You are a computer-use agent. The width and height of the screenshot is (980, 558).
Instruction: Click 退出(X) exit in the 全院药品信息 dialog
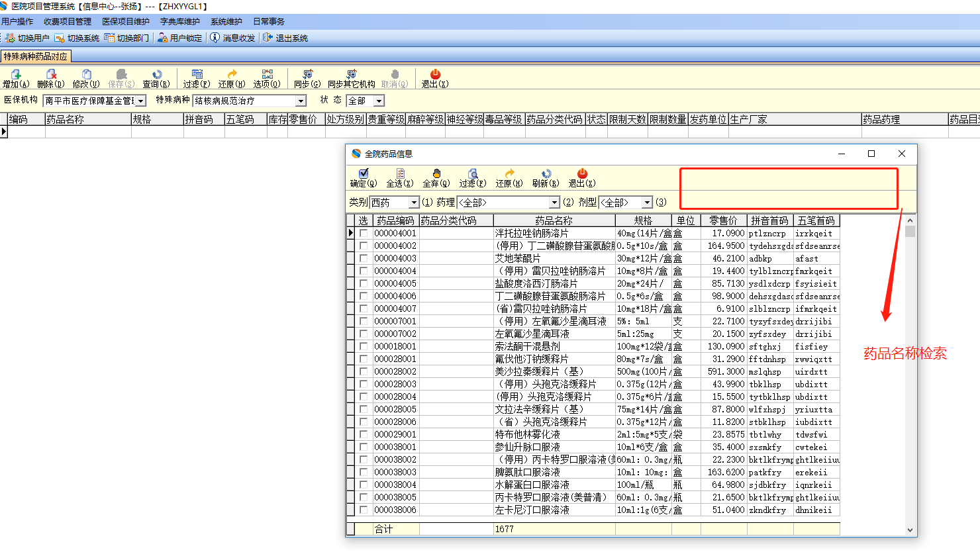(x=582, y=178)
